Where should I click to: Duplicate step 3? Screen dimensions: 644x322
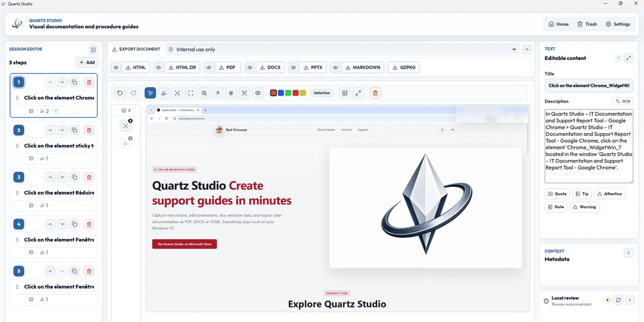[75, 177]
